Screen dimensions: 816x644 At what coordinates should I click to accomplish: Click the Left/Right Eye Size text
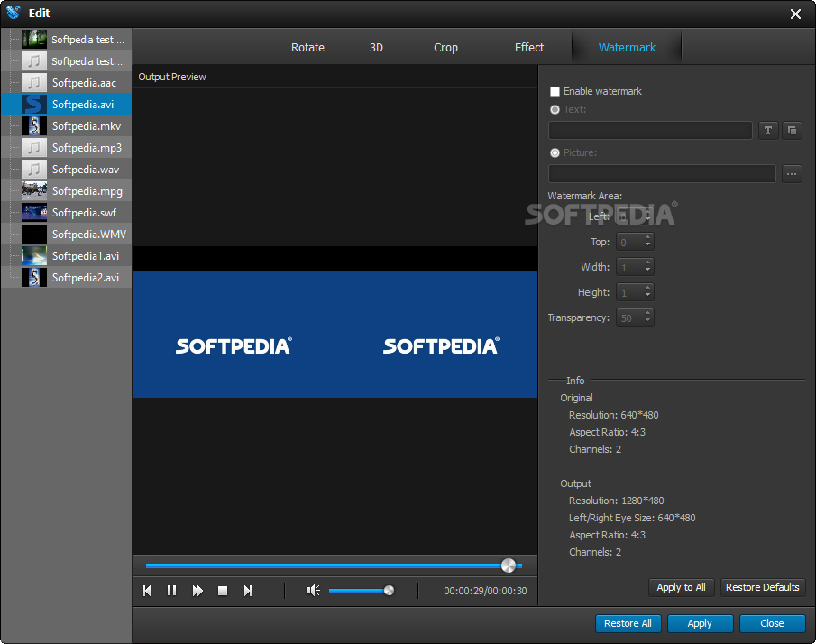pos(632,518)
